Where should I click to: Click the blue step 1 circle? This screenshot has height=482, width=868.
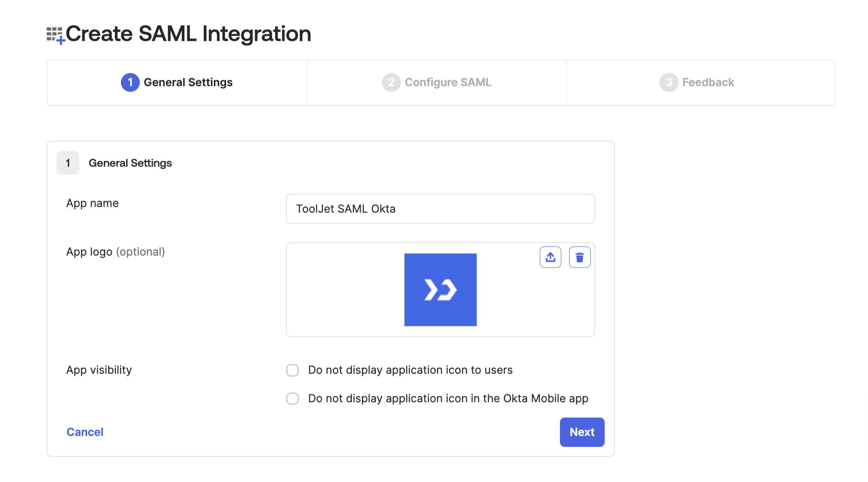pos(130,82)
